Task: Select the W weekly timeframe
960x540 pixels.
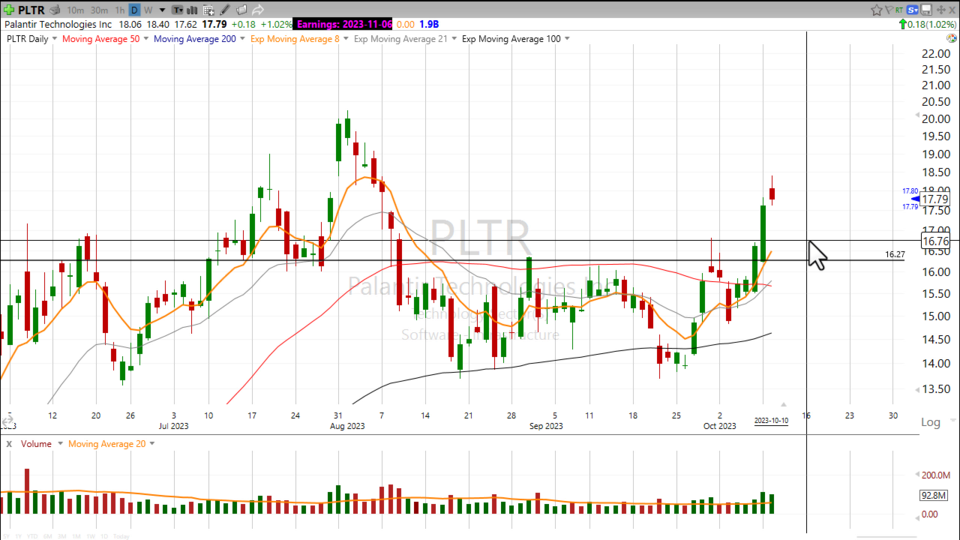Action: pos(148,10)
